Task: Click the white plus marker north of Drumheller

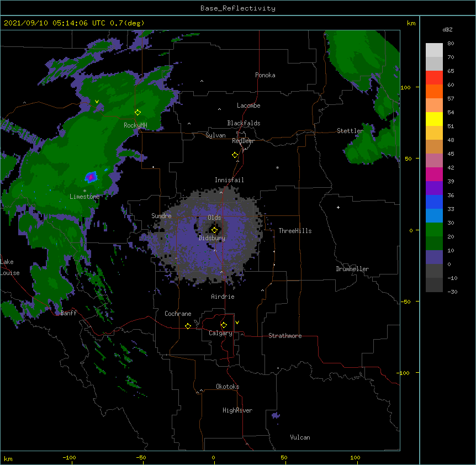Action: (338, 207)
